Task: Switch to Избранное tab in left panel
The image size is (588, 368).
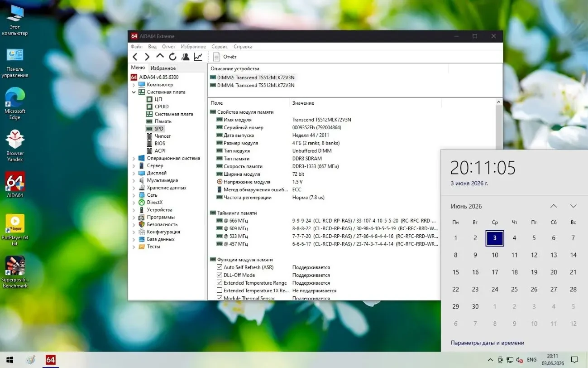Action: pyautogui.click(x=163, y=68)
